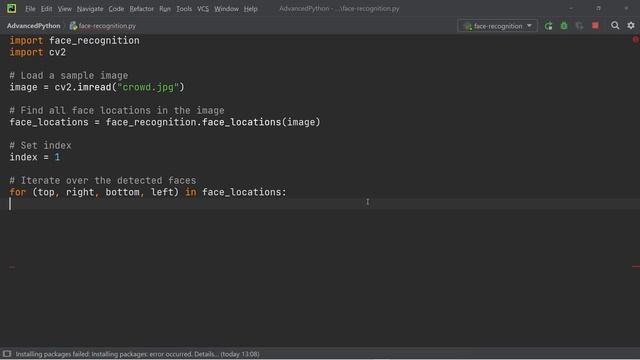Viewport: 640px width, 360px height.
Task: Click the "import cv2" line
Action: click(x=38, y=52)
